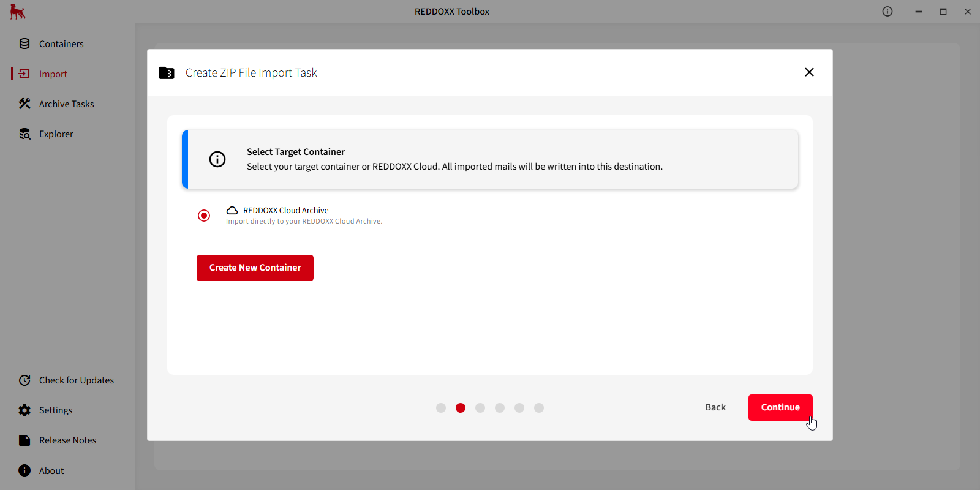The image size is (980, 490).
Task: Jump to the first wizard step dot
Action: click(441, 408)
